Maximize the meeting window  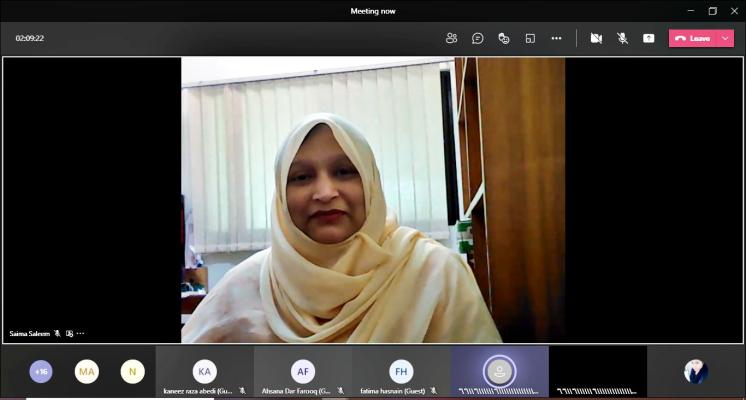click(x=713, y=11)
